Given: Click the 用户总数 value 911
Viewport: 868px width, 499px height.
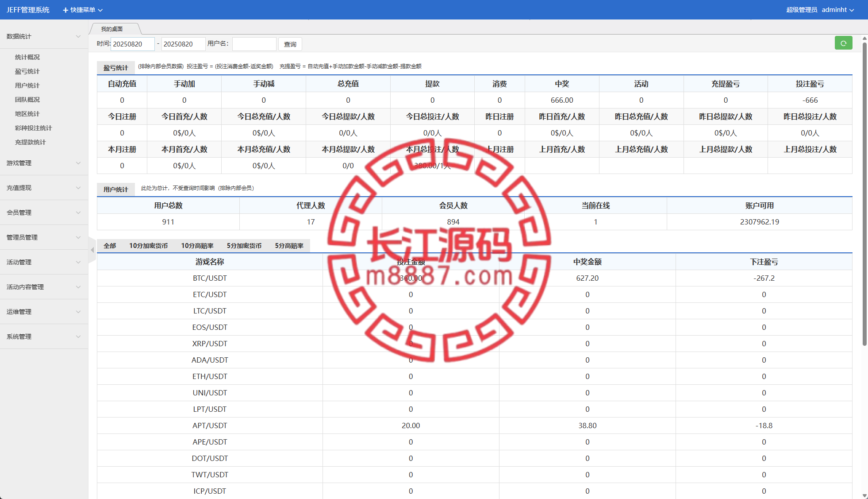Looking at the screenshot, I should pos(168,222).
